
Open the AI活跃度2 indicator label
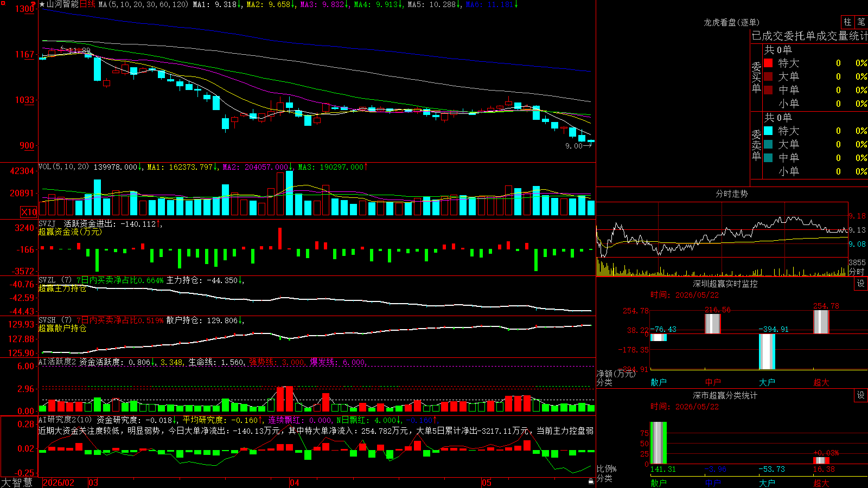pyautogui.click(x=58, y=362)
